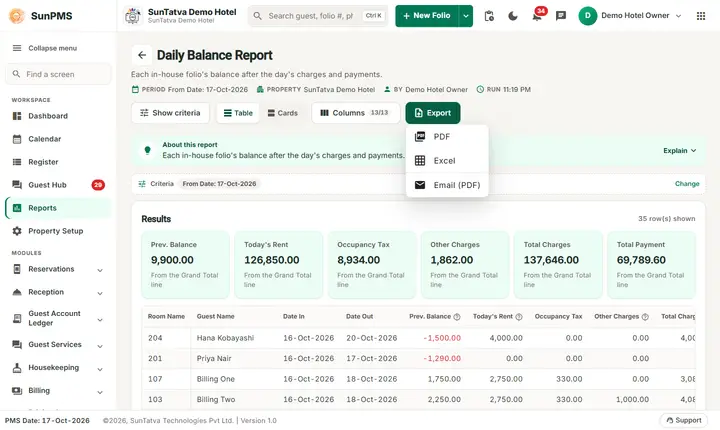This screenshot has width=720, height=430.
Task: Click the Housekeeping sidebar icon
Action: (17, 368)
